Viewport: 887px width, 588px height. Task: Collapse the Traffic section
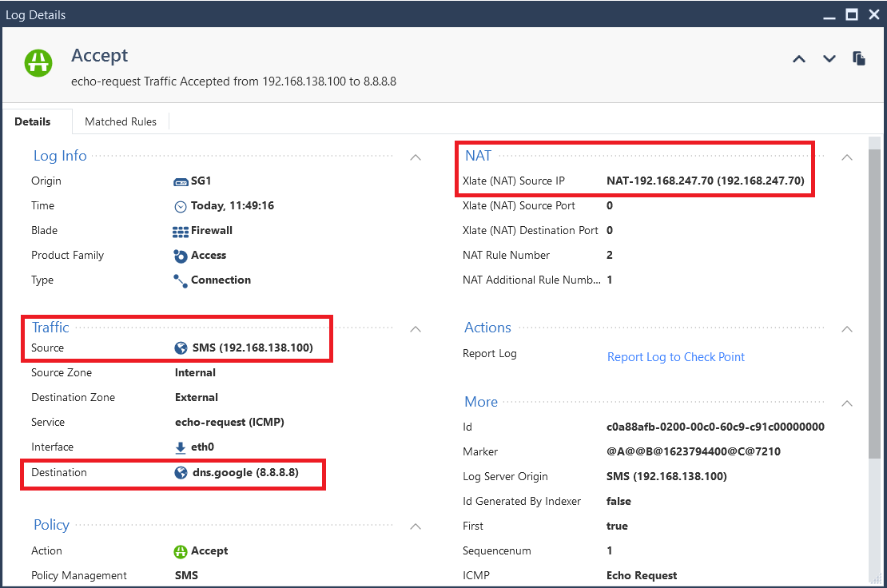click(x=416, y=329)
